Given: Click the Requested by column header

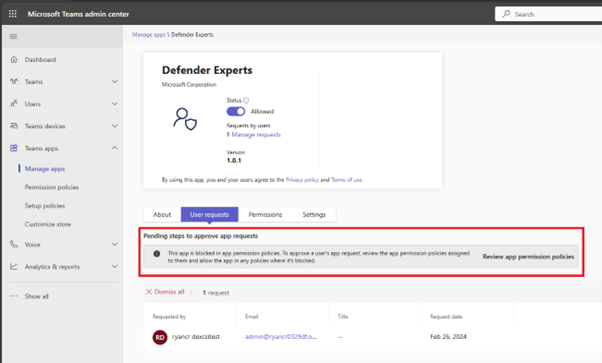Looking at the screenshot, I should point(169,317).
